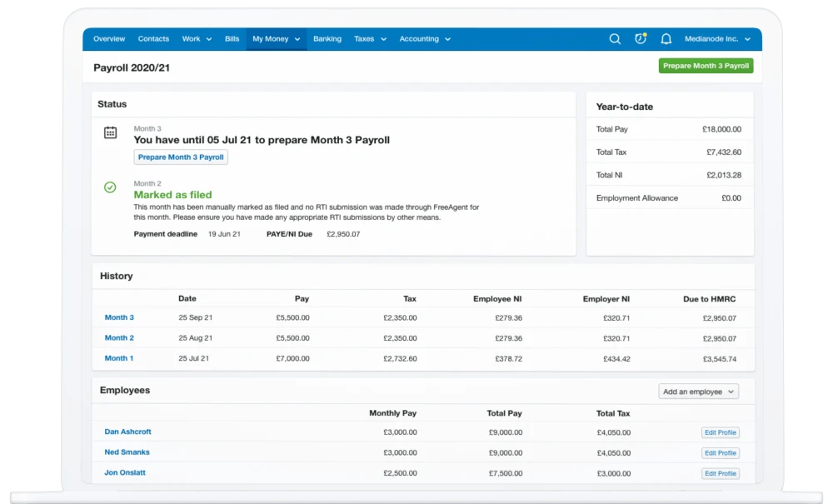View notifications via the bell icon

(666, 38)
